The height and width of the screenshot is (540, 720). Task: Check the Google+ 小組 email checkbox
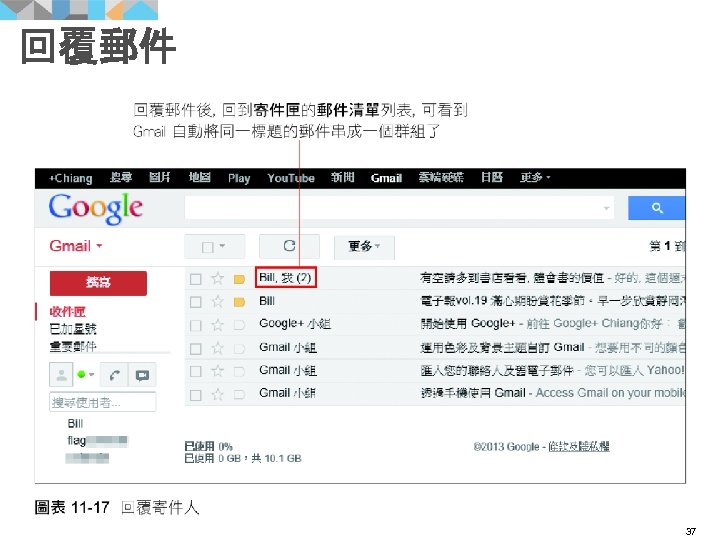click(x=196, y=325)
